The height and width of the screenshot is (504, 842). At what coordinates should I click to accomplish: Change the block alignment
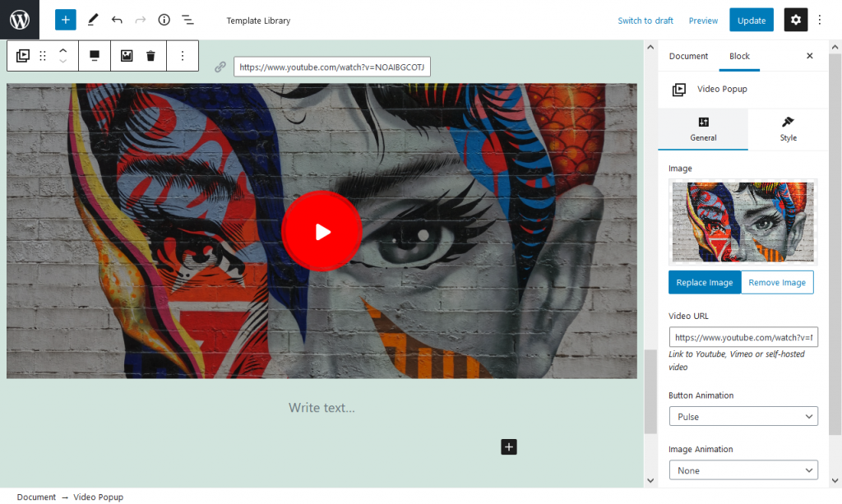pyautogui.click(x=95, y=55)
